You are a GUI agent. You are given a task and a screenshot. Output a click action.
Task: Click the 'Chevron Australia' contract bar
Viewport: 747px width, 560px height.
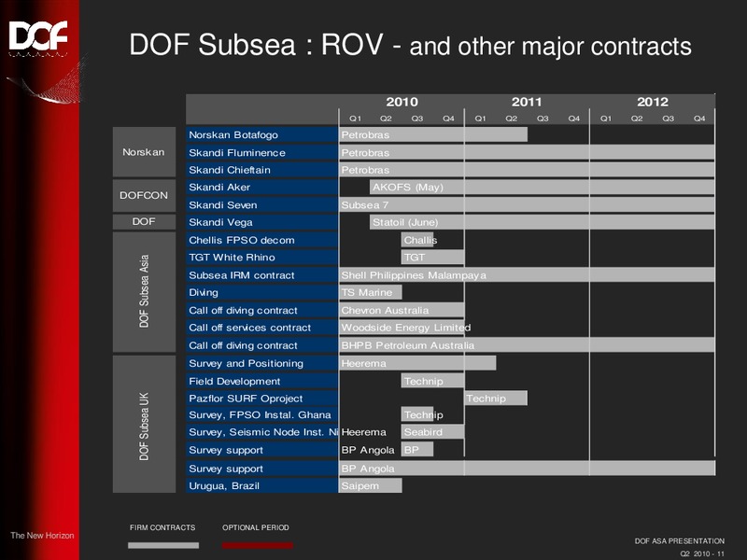pyautogui.click(x=402, y=310)
